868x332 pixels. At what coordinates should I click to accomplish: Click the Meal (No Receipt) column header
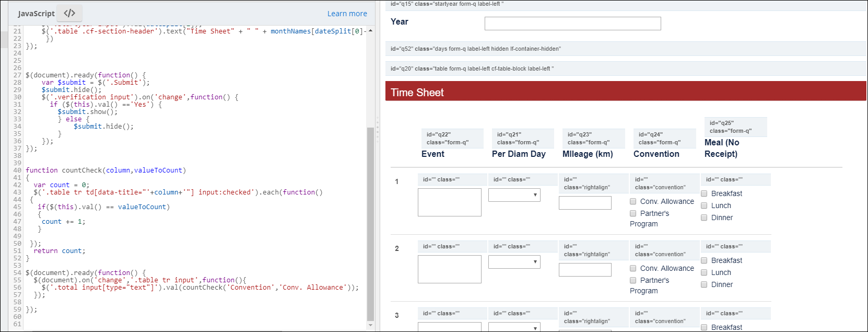[x=722, y=148]
